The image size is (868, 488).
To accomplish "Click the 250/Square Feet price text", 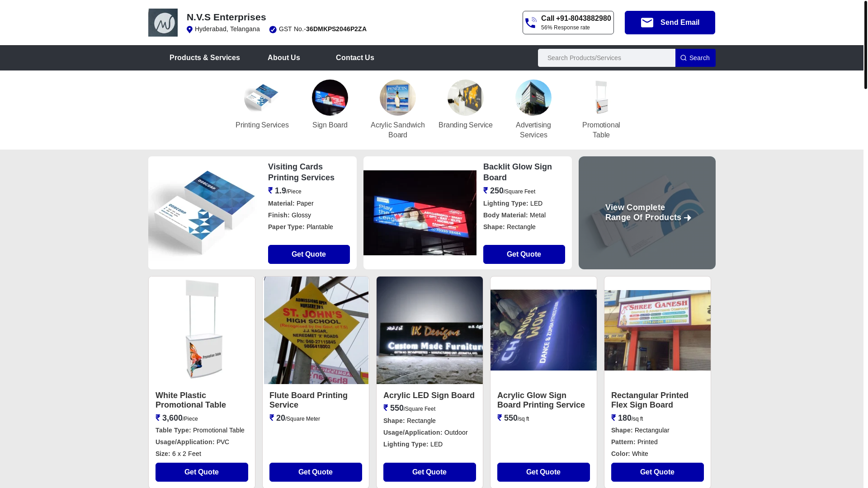I will [x=509, y=191].
